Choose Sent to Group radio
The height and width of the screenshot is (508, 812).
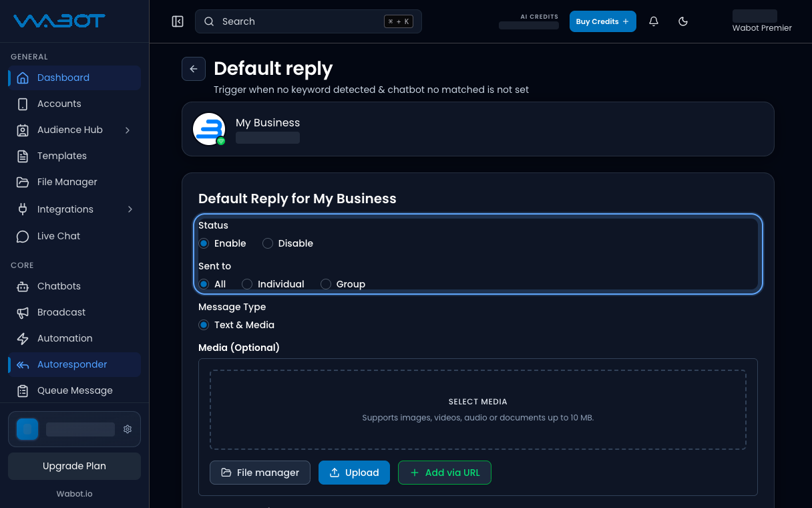[326, 284]
